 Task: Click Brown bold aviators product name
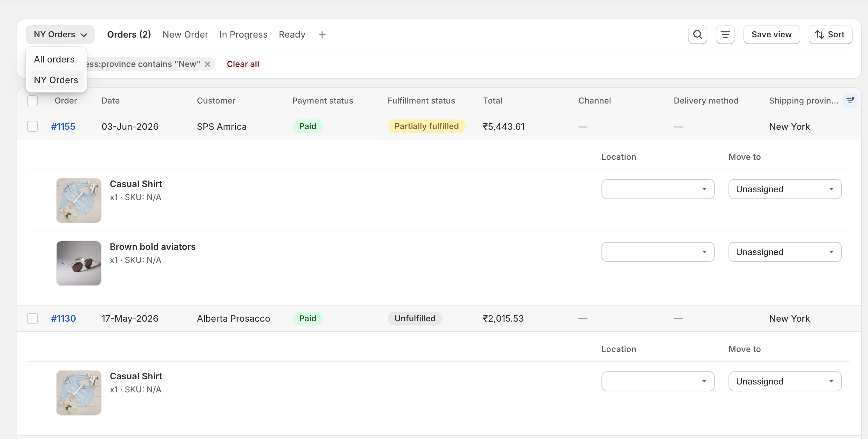pos(153,247)
